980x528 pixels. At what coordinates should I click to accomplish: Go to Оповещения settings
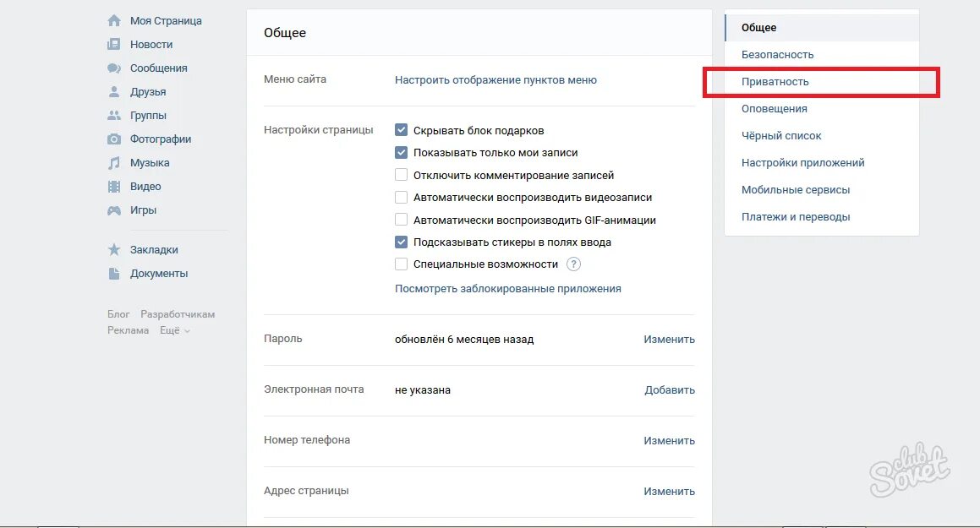(822, 109)
